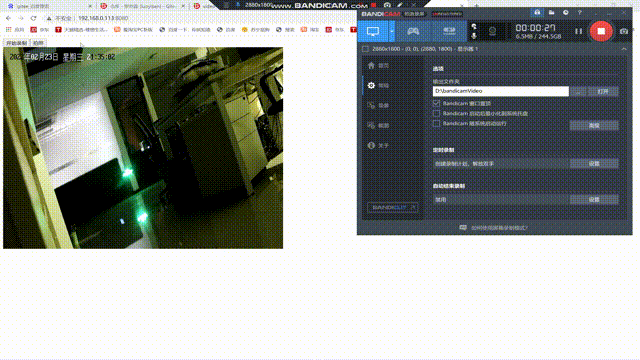
Task: Open first JD bookmark beside Apps
Action: coord(40,30)
